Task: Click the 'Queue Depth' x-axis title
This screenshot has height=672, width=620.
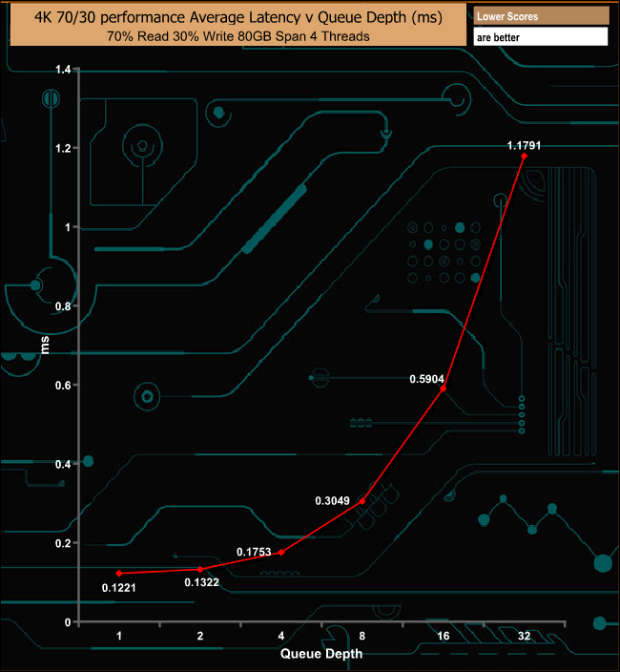Action: (321, 654)
